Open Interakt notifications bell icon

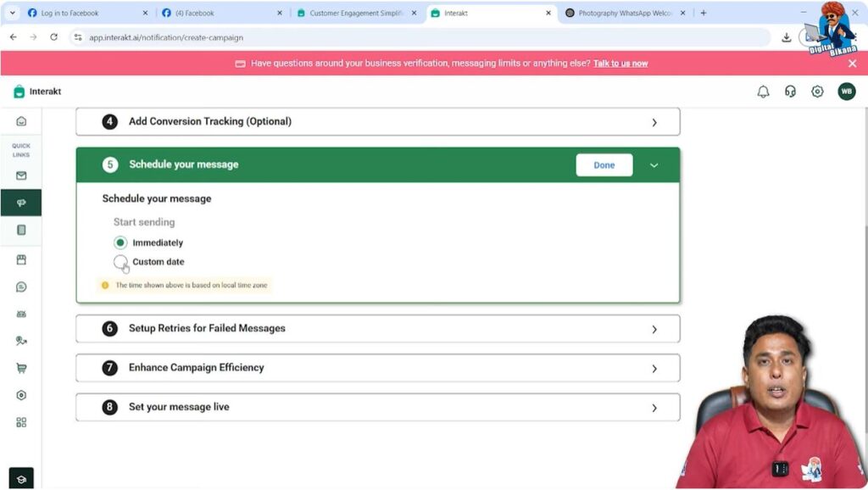tap(762, 91)
